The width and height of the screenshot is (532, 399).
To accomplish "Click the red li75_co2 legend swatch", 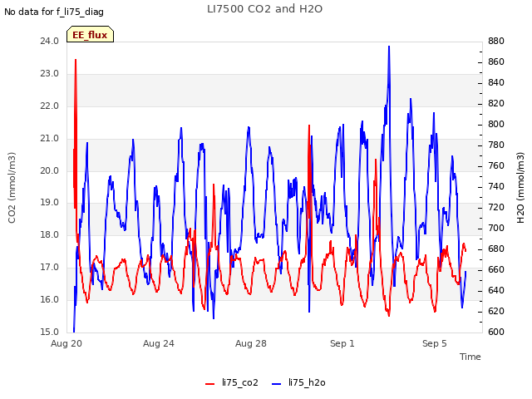I will (210, 384).
